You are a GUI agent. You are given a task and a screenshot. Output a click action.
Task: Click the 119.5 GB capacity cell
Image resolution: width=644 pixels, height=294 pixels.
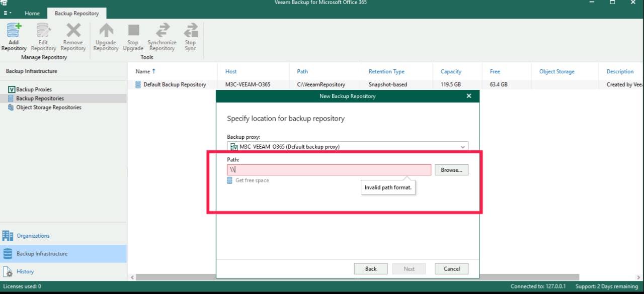(451, 84)
